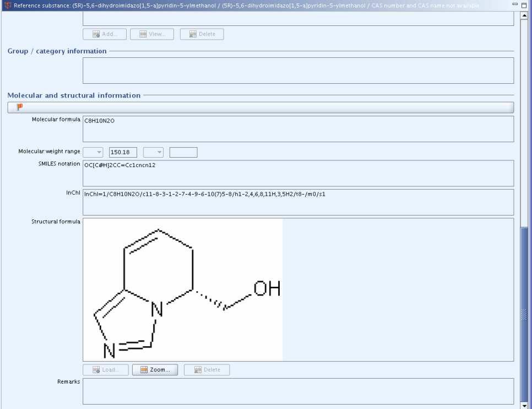The height and width of the screenshot is (409, 532).
Task: Click the orange flag icon in the section bar
Action: tap(20, 107)
